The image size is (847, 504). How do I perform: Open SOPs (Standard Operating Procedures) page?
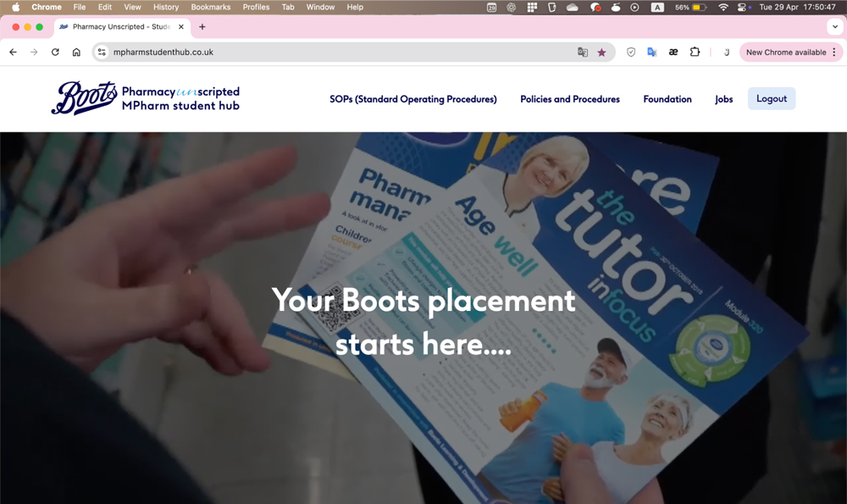coord(413,99)
